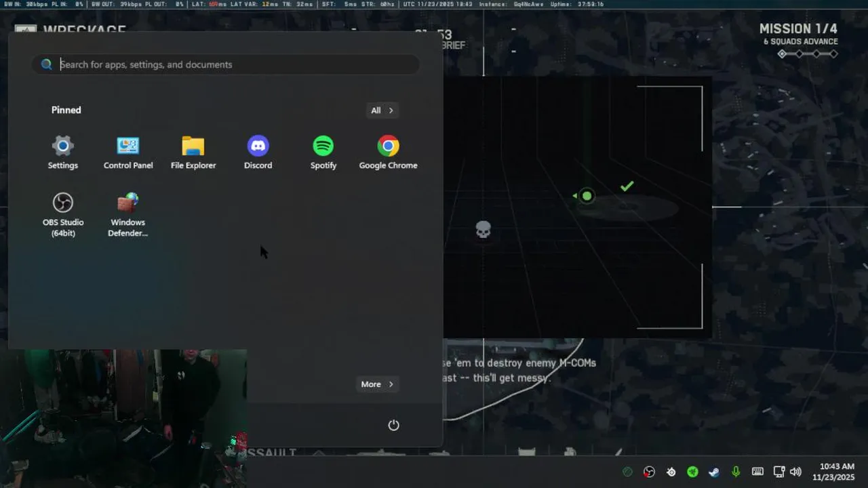Open Steam tray icon
868x488 pixels.
(714, 472)
